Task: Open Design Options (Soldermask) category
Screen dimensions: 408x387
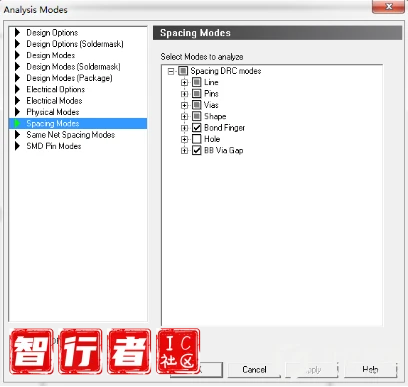Action: [75, 44]
